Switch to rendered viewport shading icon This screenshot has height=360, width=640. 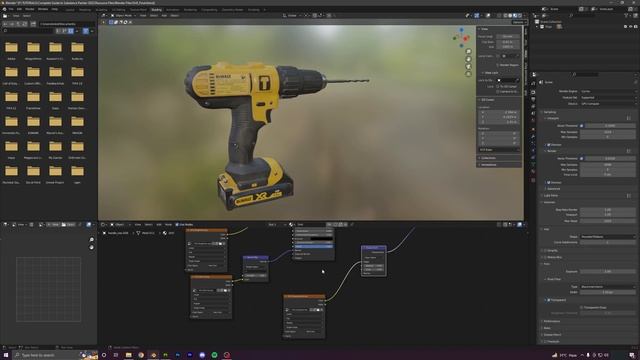(520, 16)
